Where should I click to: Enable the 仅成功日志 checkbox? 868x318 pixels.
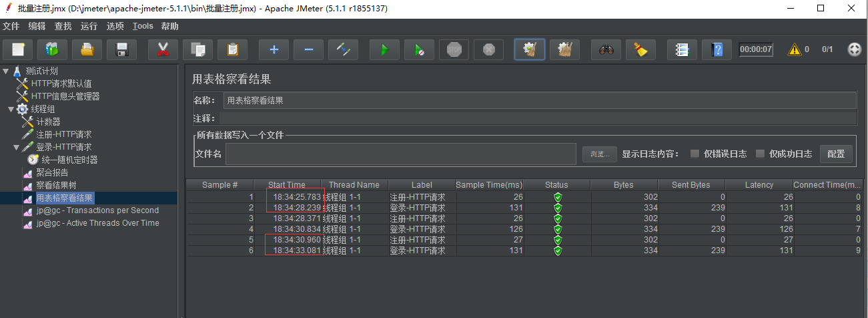[x=760, y=154]
